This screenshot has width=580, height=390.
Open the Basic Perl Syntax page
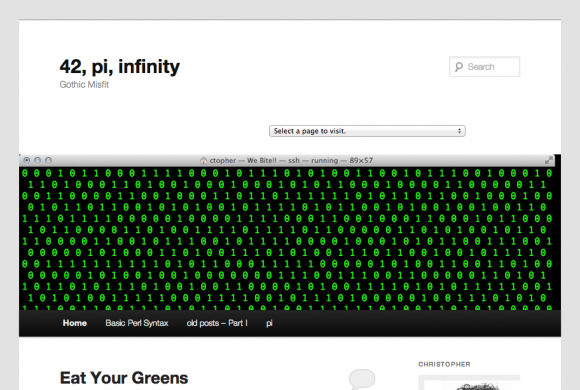point(137,323)
